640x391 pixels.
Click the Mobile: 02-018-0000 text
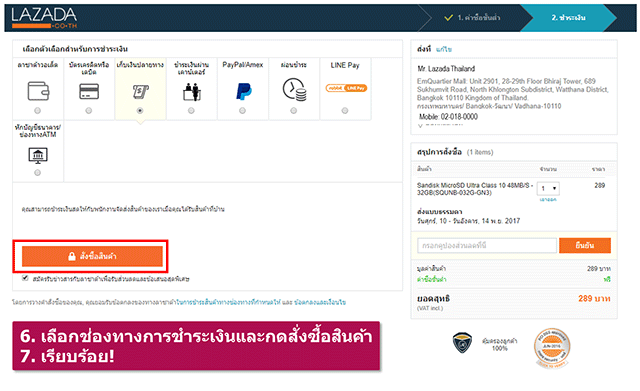tap(448, 117)
